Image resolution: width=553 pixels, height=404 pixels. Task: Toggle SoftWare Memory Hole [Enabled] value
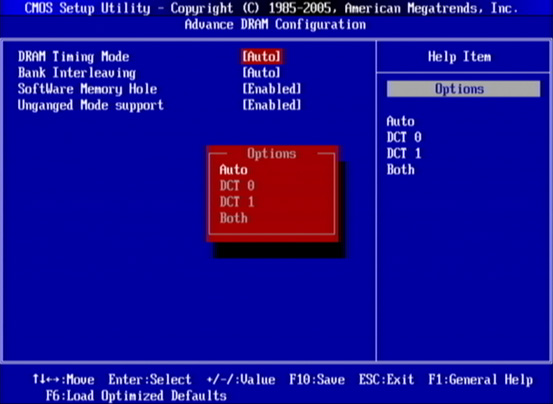coord(272,89)
